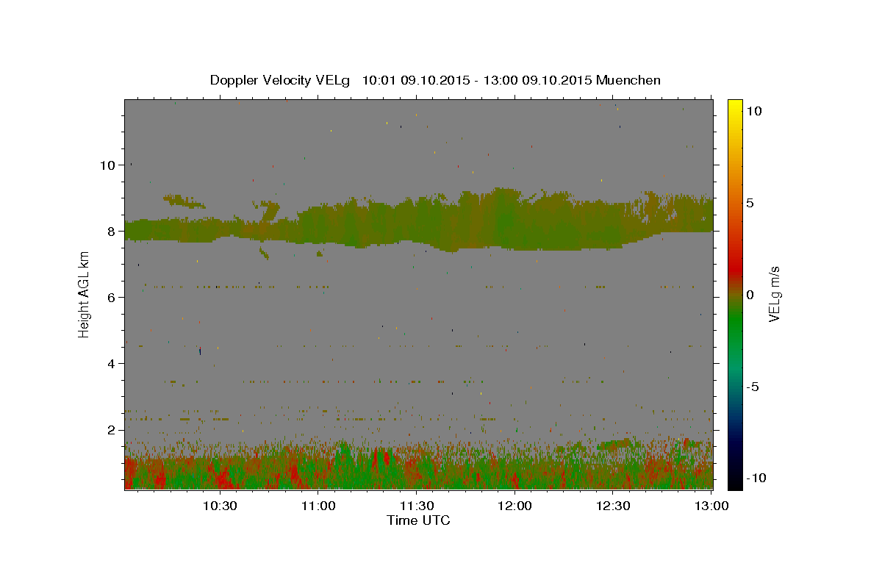Click the height axis label 4
The image size is (882, 588).
(x=112, y=364)
